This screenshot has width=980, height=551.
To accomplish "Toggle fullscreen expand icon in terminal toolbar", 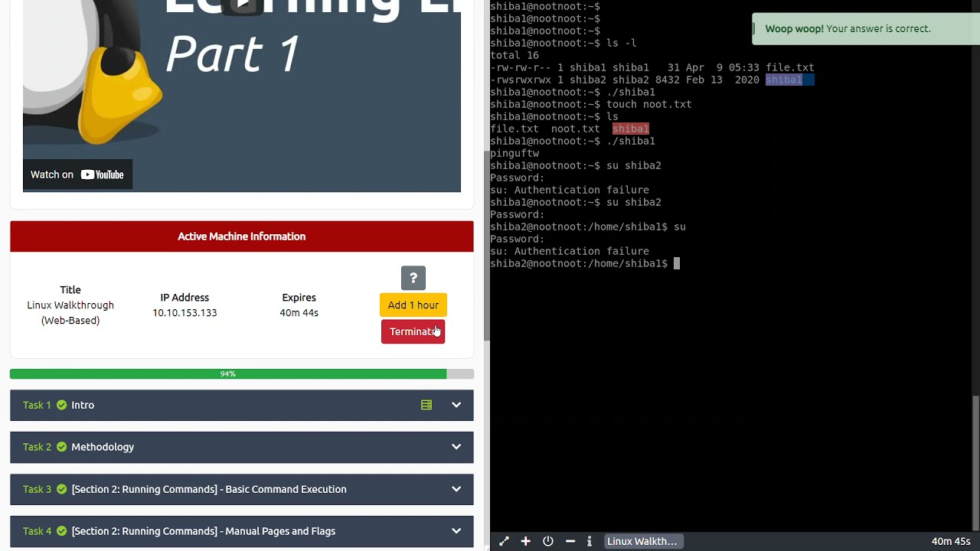I will pos(504,541).
